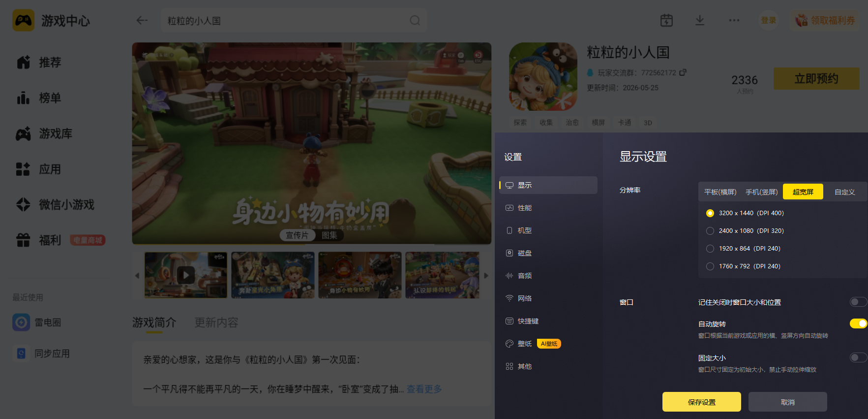Viewport: 868px width, 419px height.
Task: Turn off the 自动旋转 switch
Action: click(x=858, y=323)
